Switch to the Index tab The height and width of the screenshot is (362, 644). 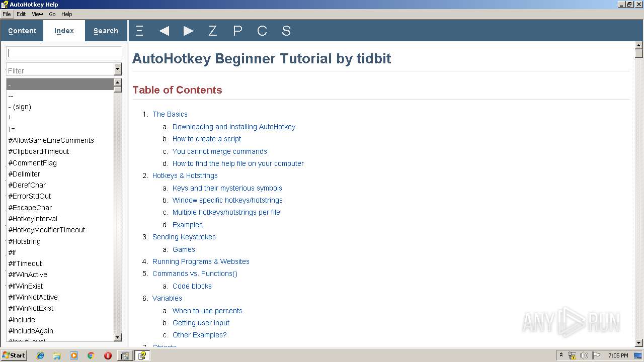click(64, 31)
